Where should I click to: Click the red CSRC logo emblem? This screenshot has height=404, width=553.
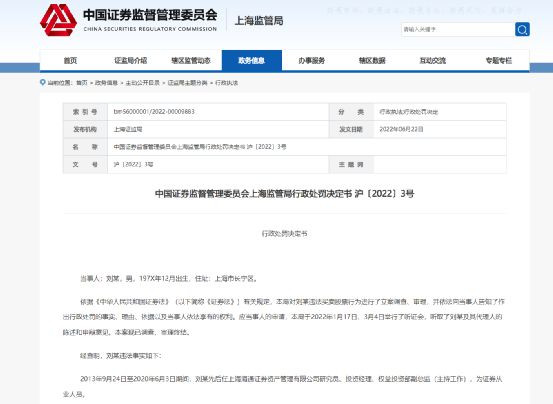coord(59,20)
